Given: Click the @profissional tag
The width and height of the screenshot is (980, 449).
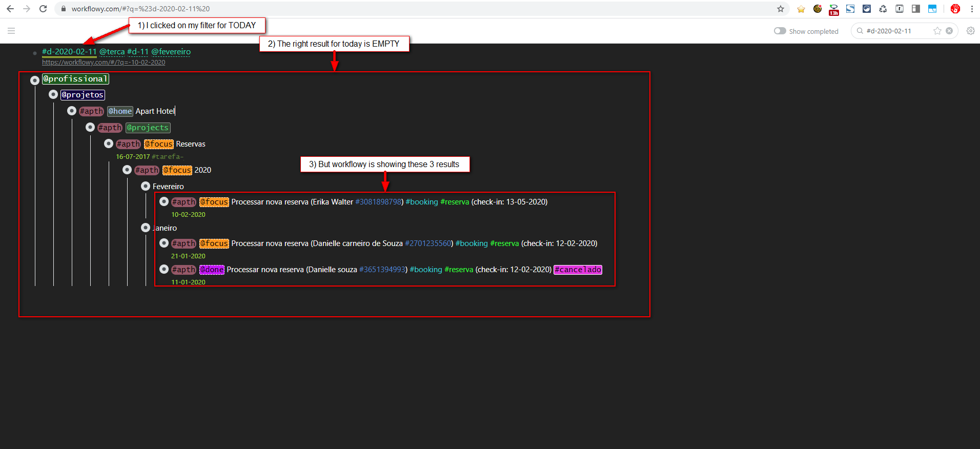Looking at the screenshot, I should [x=75, y=79].
